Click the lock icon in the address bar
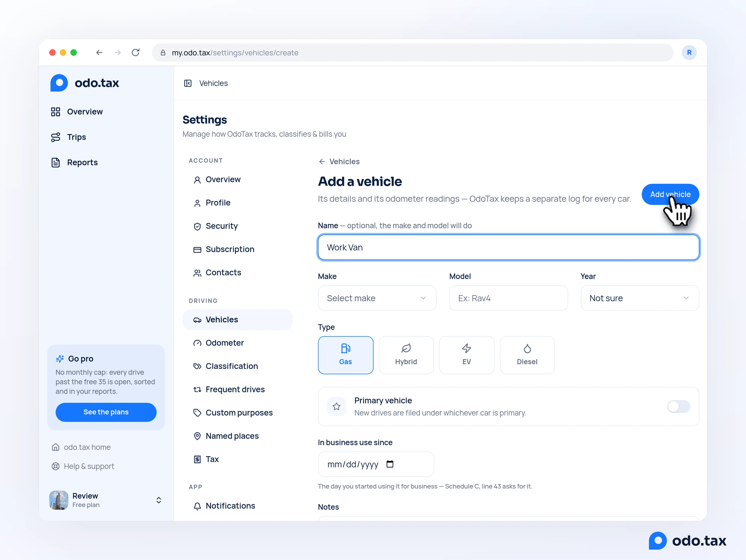 coord(163,53)
